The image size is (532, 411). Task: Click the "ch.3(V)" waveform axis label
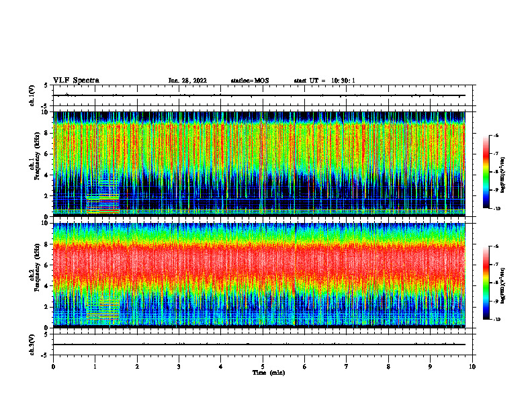click(x=32, y=345)
